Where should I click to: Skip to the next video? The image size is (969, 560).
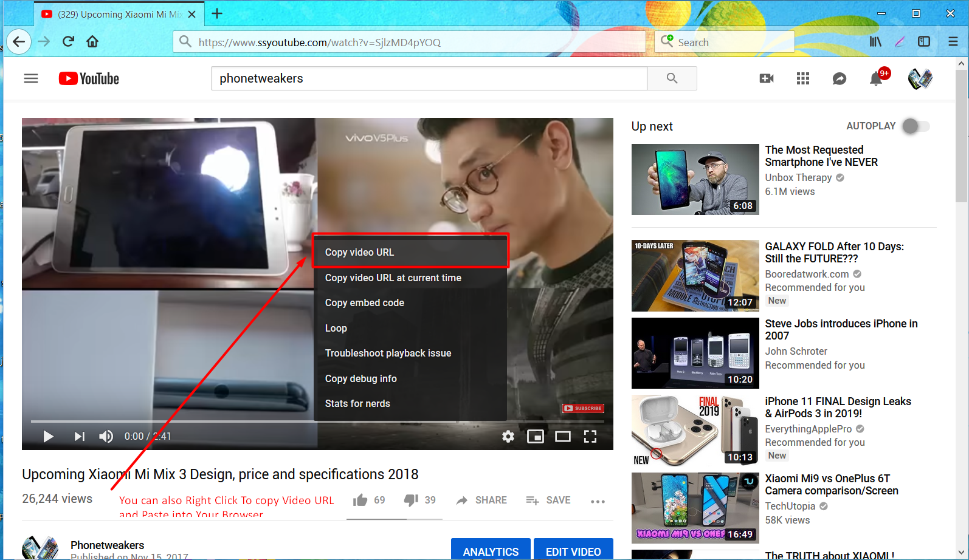[79, 436]
